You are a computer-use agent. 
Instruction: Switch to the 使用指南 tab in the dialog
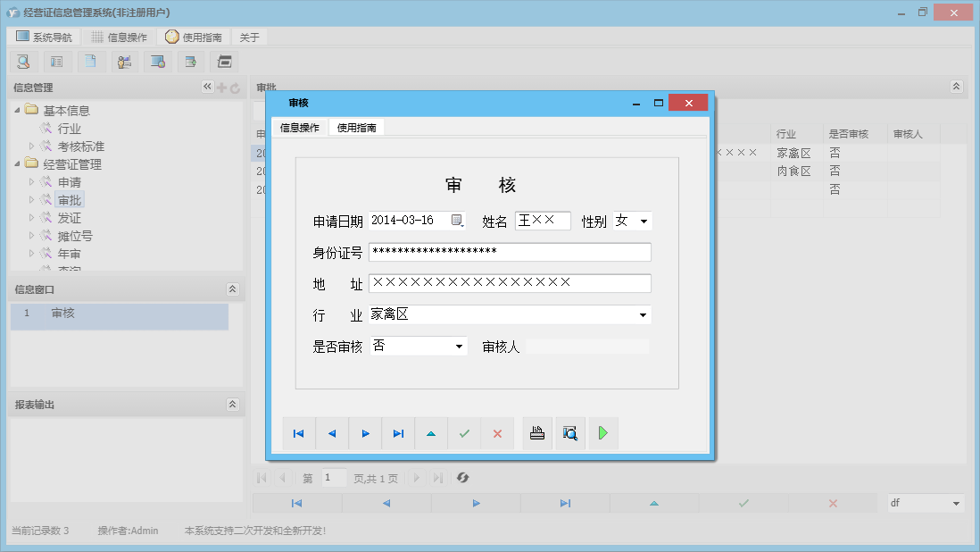[356, 127]
